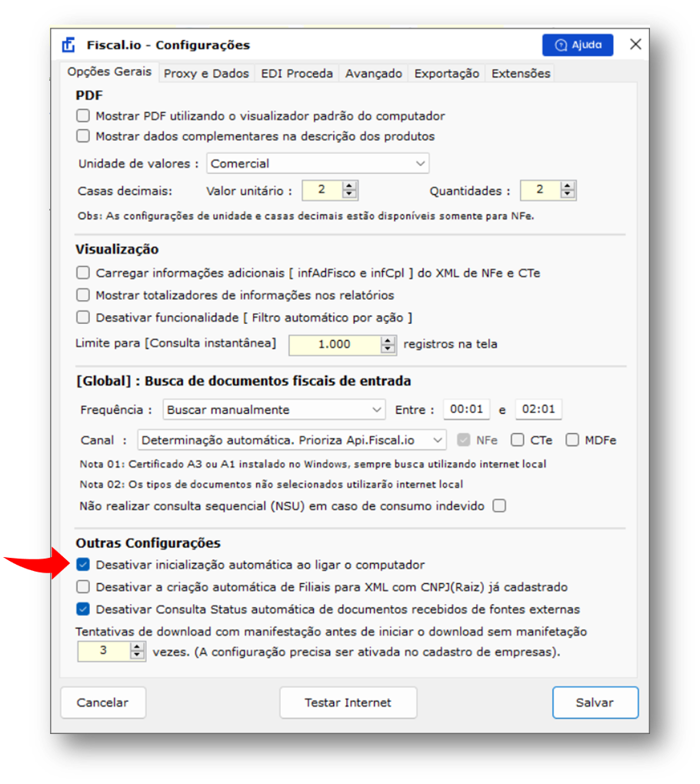Check Mostrar totalizadores de informações nos relatórios
The height and width of the screenshot is (784, 700).
click(83, 295)
